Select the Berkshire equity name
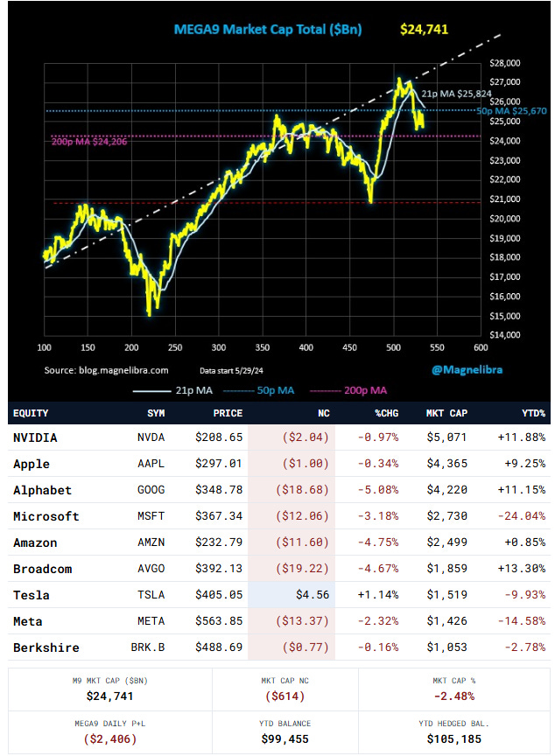Screen dimensions: 555x756 [46, 647]
